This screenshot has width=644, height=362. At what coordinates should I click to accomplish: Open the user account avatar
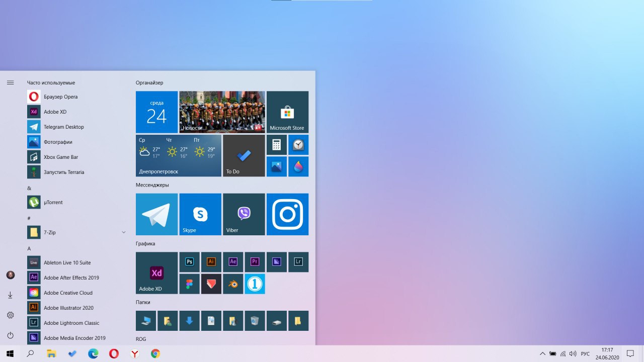(x=10, y=275)
